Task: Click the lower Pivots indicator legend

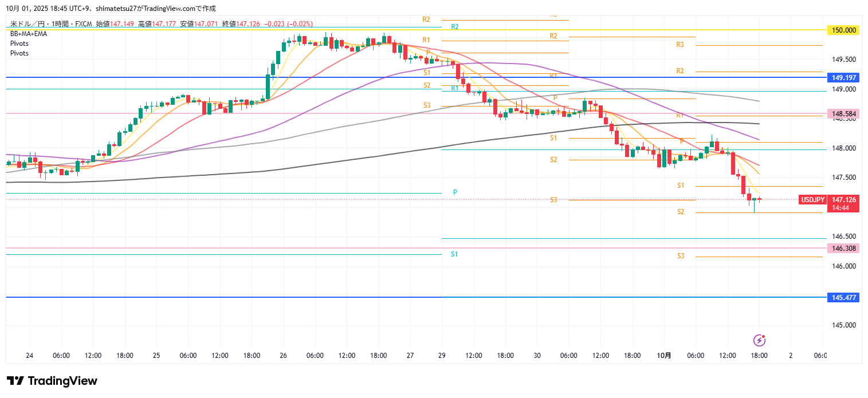Action: click(19, 53)
